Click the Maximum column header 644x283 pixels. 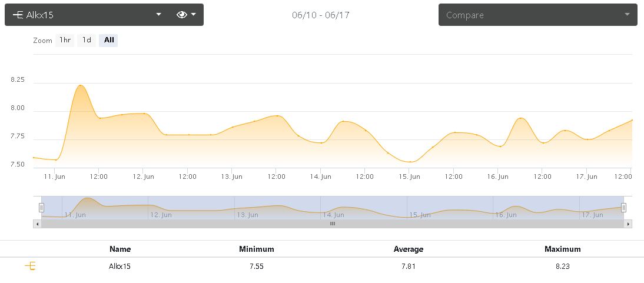(563, 249)
